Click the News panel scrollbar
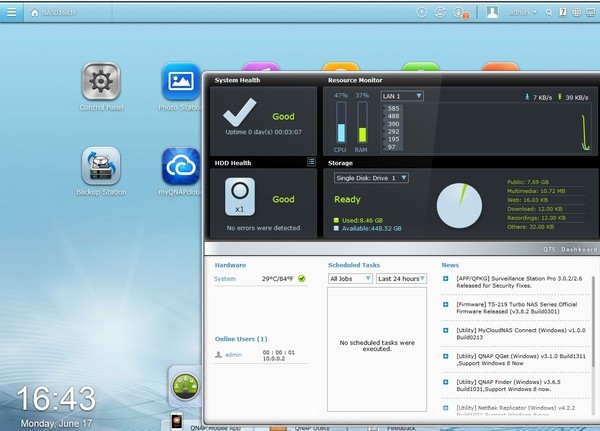 [593, 322]
